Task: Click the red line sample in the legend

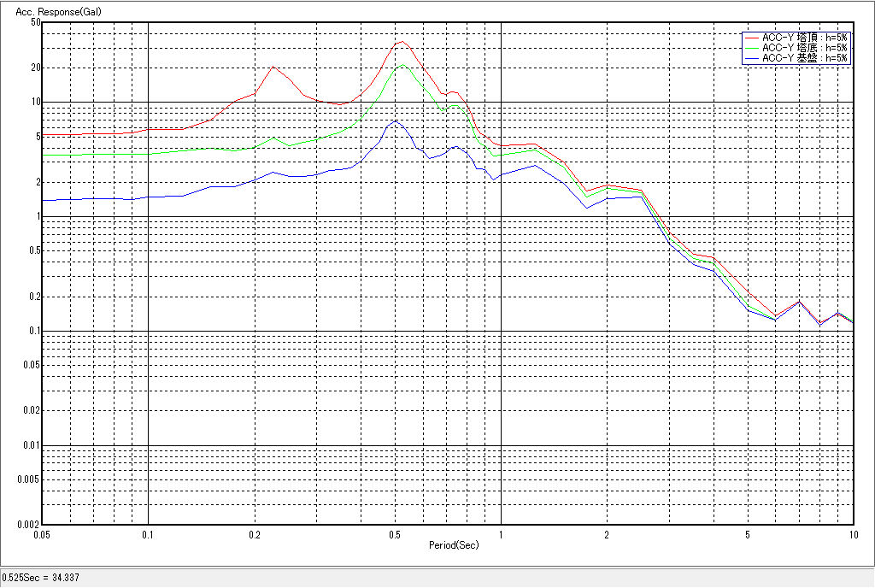Action: tap(751, 38)
